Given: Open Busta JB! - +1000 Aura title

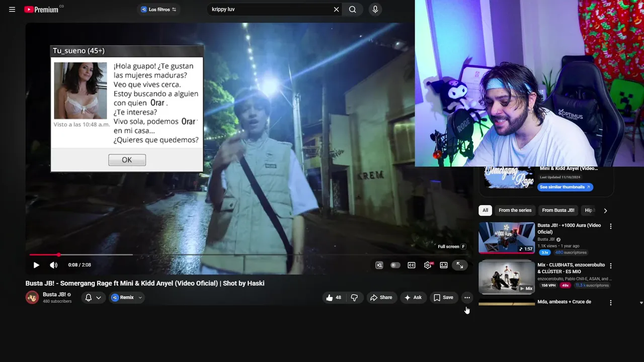Looking at the screenshot, I should coord(569,228).
